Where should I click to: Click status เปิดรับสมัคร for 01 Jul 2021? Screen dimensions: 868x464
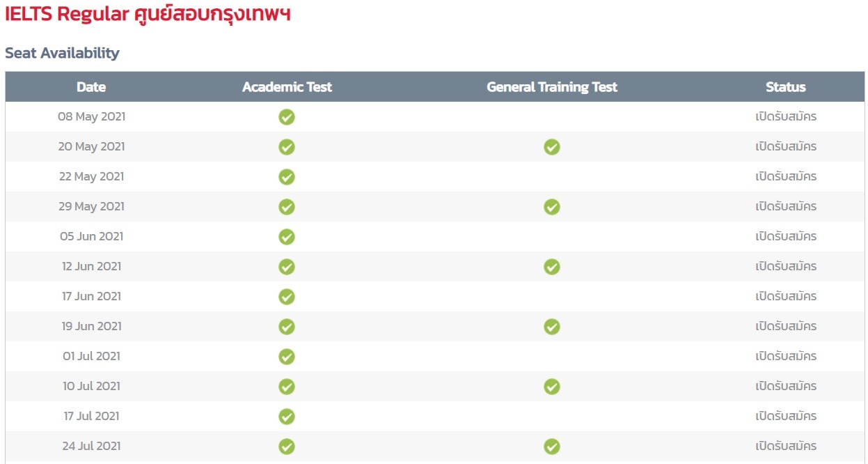pyautogui.click(x=786, y=357)
